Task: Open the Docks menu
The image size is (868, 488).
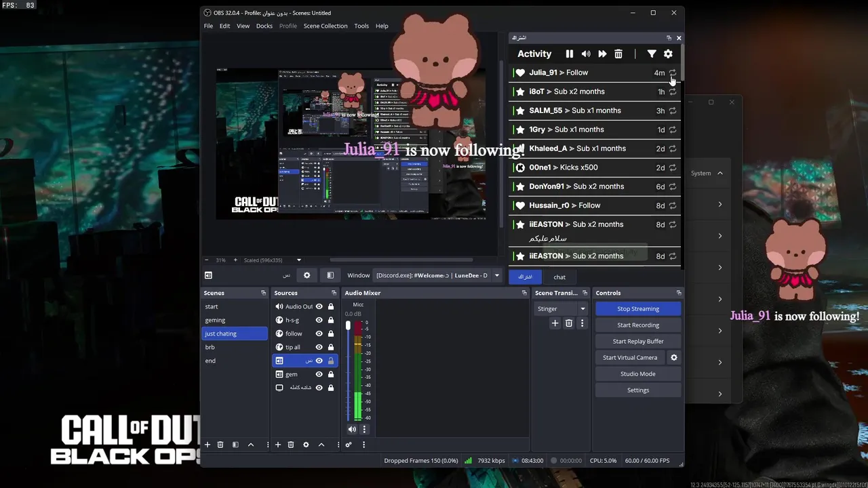Action: (x=264, y=26)
